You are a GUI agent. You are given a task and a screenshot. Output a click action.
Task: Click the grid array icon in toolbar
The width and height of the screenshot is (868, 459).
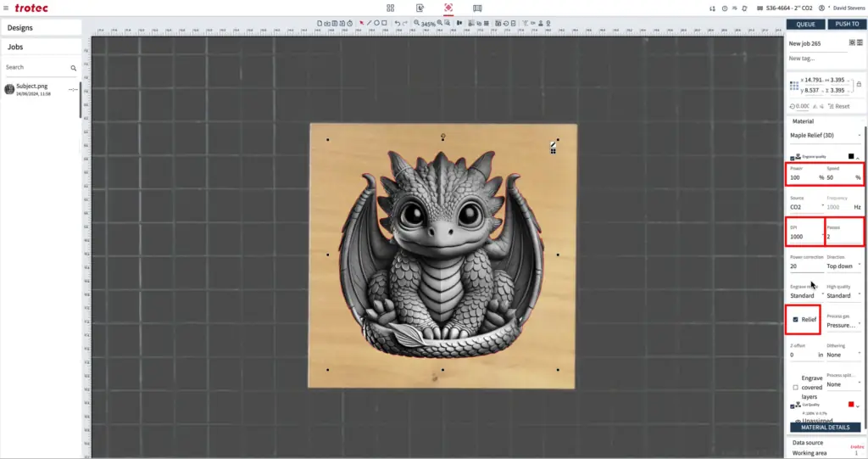click(486, 23)
